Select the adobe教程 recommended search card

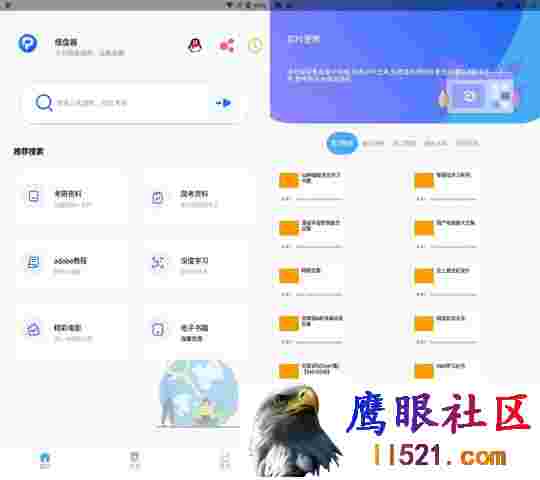pyautogui.click(x=72, y=264)
